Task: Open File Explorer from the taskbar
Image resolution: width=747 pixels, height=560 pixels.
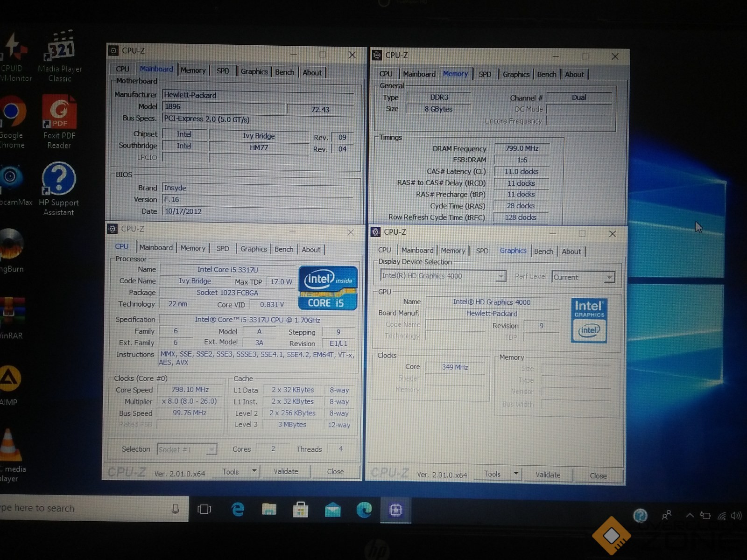Action: (269, 509)
